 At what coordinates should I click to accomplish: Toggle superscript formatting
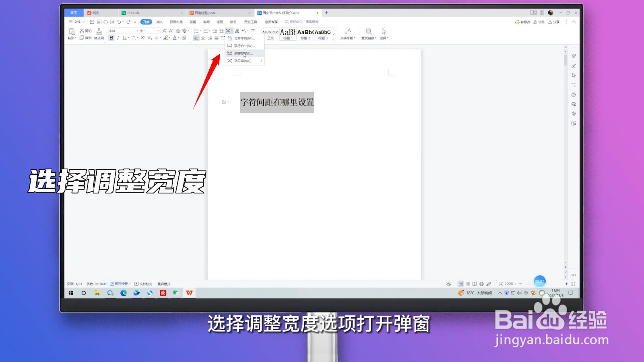pos(143,38)
